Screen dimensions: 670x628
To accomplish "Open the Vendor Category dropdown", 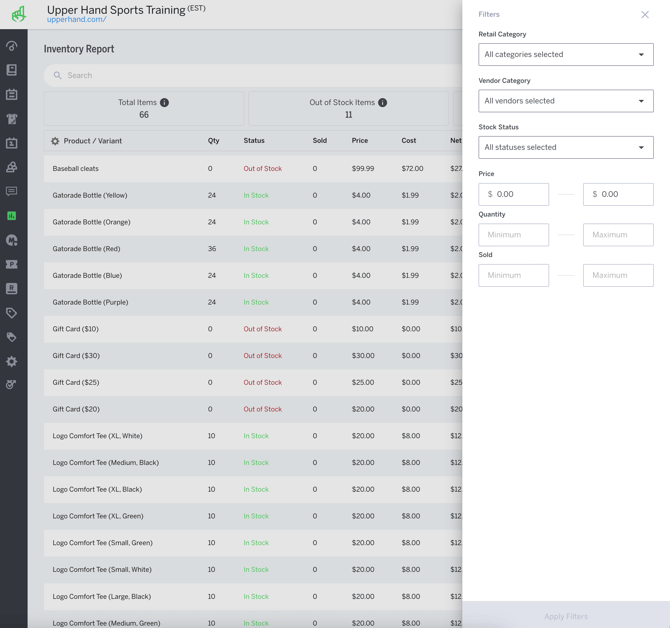I will (565, 101).
